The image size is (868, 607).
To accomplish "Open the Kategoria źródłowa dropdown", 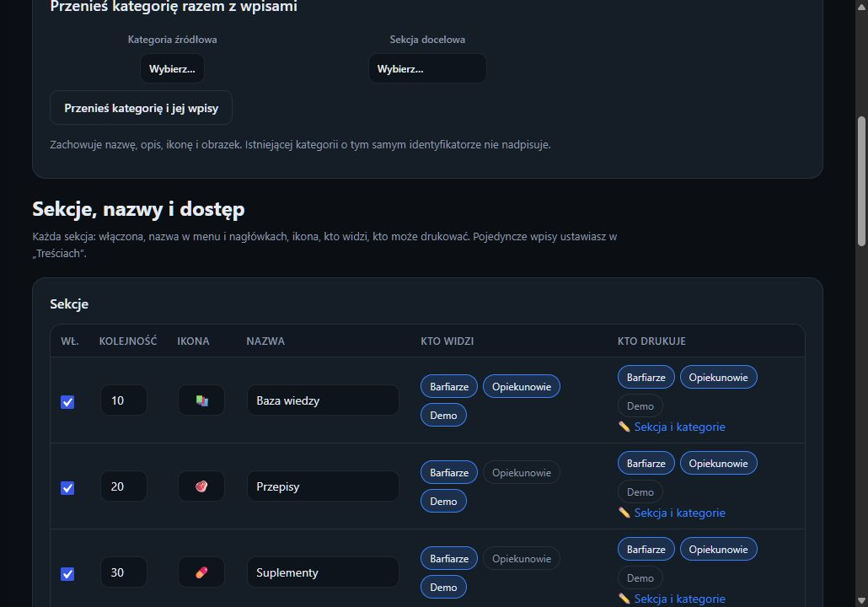I will (x=172, y=68).
